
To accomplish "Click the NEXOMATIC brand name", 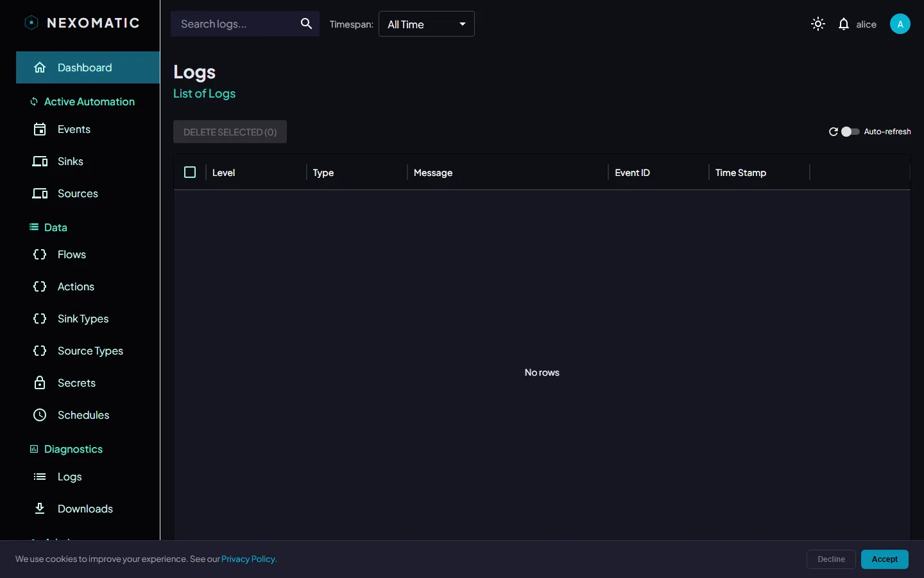I will pyautogui.click(x=94, y=23).
